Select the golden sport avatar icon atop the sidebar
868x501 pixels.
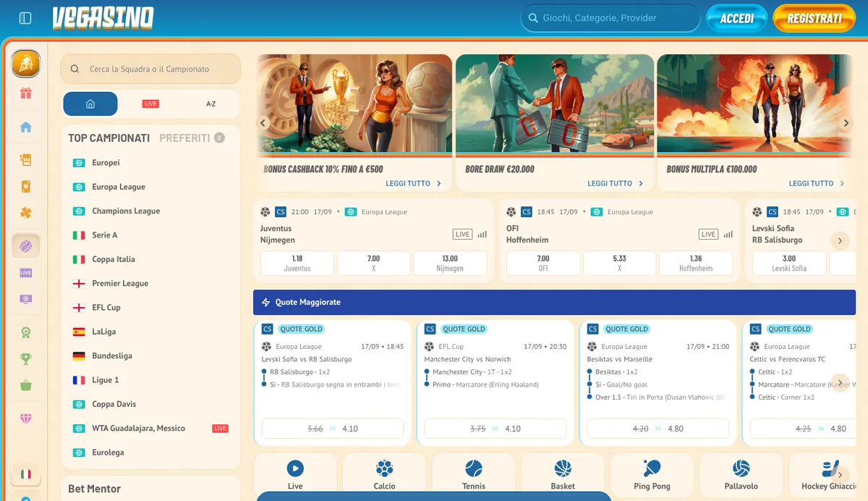pos(26,64)
